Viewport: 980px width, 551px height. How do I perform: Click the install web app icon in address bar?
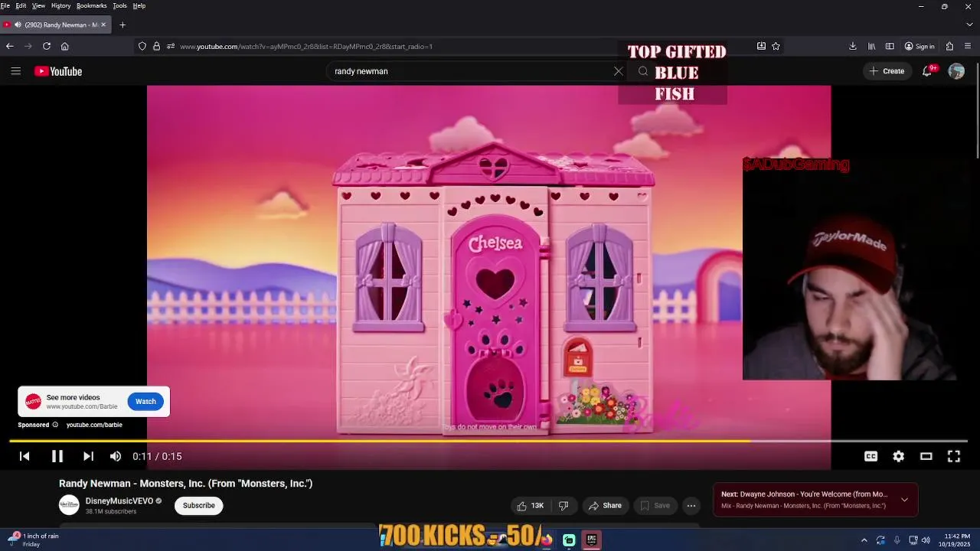761,46
